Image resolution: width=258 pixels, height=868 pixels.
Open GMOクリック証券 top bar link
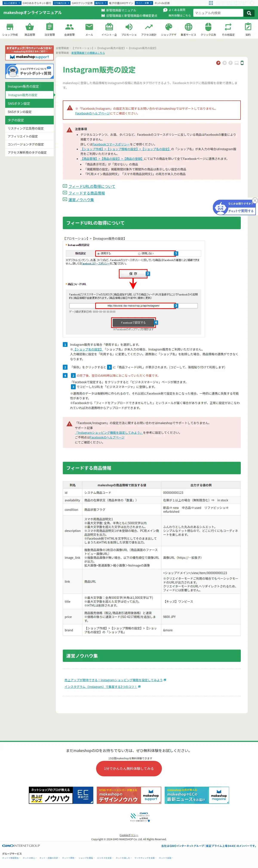click(82, 3)
